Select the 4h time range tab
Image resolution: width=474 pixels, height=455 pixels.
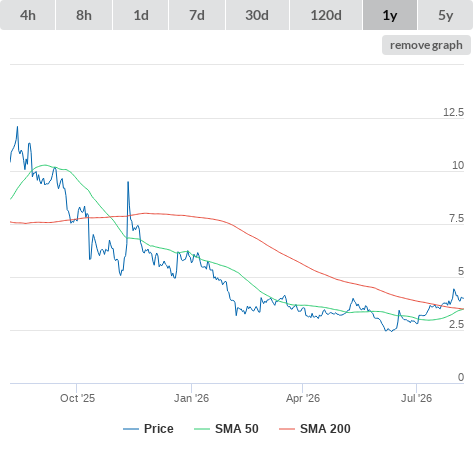[x=28, y=15]
